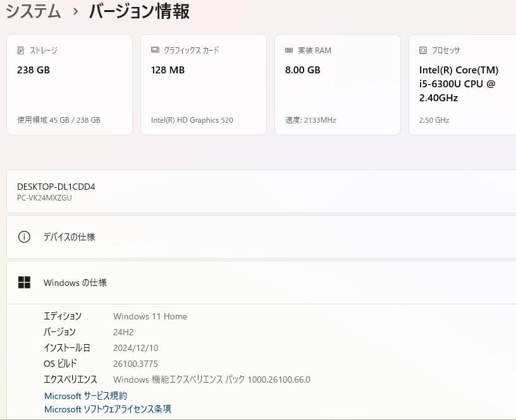Select the インストール日 date 2024/12/10
Viewport: 516px width, 420px height.
tap(135, 347)
